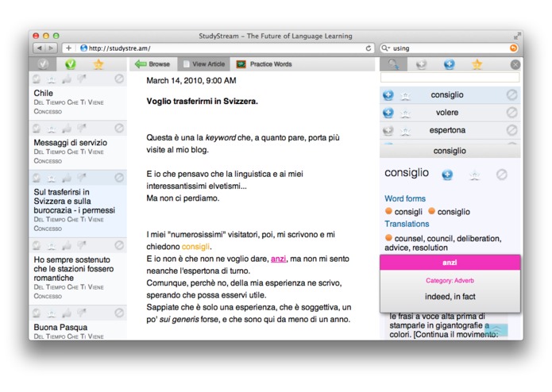Block consiglio in the detail view

click(502, 175)
